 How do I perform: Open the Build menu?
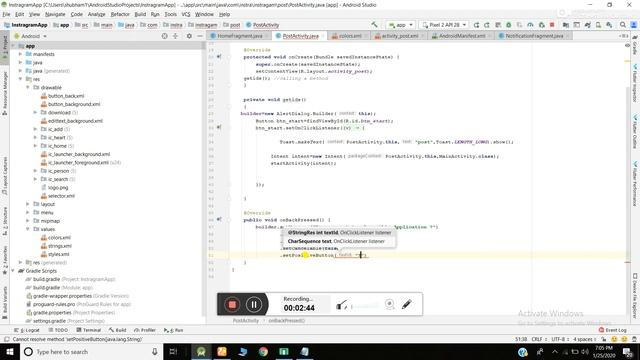(140, 14)
